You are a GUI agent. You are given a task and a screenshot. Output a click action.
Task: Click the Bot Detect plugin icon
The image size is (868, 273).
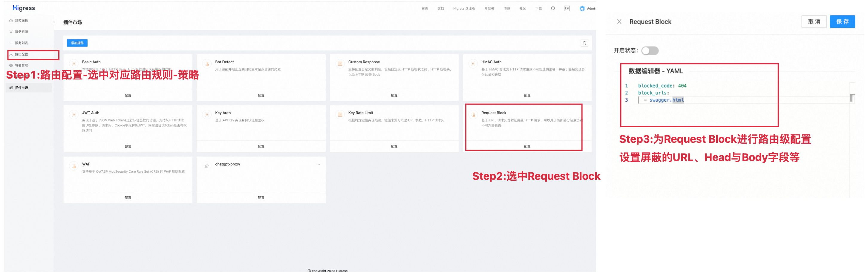(207, 64)
